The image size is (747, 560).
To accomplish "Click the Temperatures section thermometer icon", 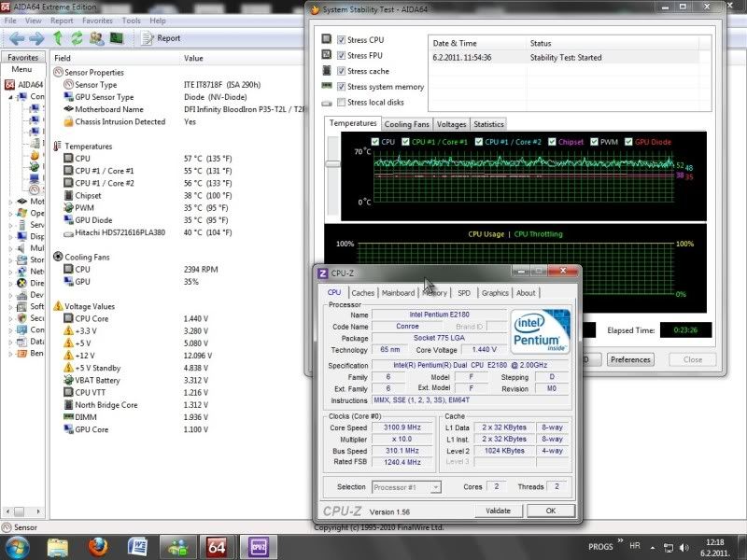I will pos(58,147).
